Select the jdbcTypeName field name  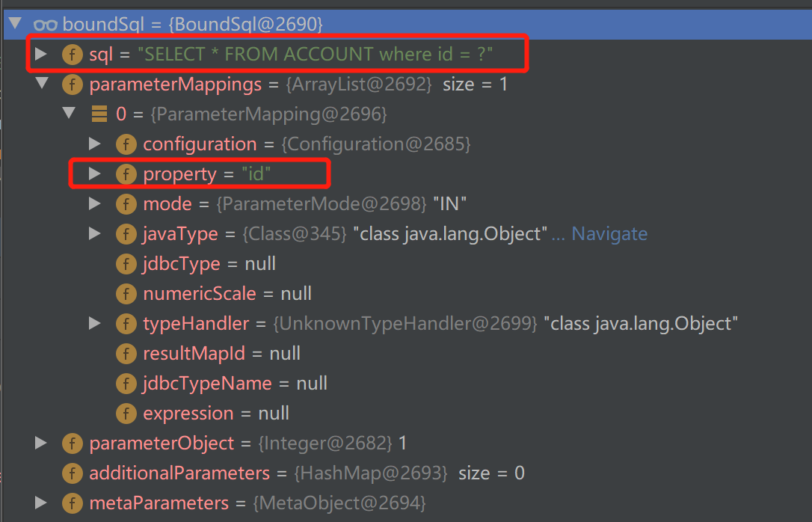pyautogui.click(x=208, y=384)
